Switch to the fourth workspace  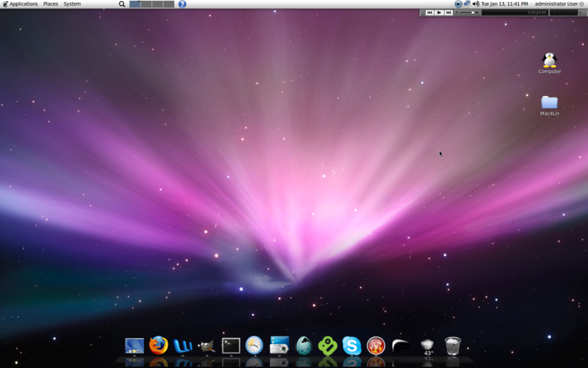tap(169, 4)
